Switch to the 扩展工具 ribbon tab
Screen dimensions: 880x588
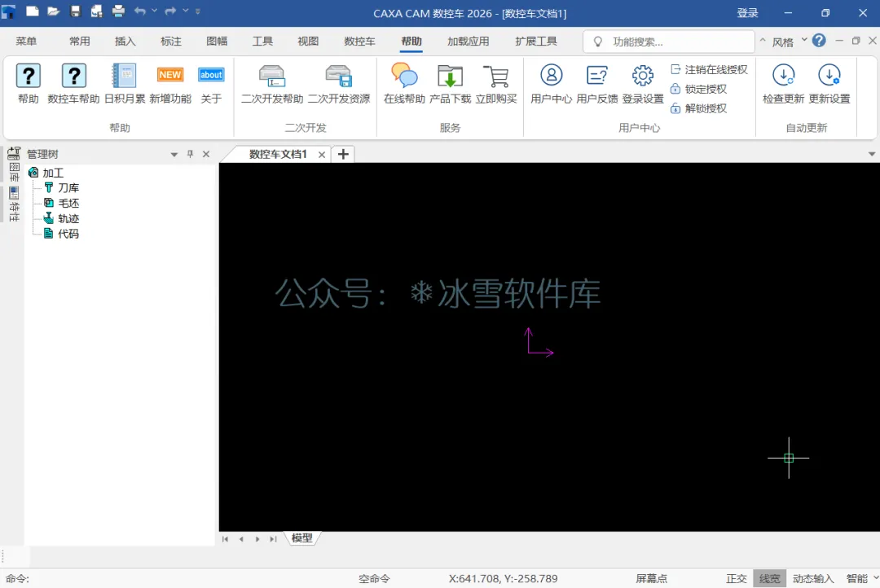(536, 42)
